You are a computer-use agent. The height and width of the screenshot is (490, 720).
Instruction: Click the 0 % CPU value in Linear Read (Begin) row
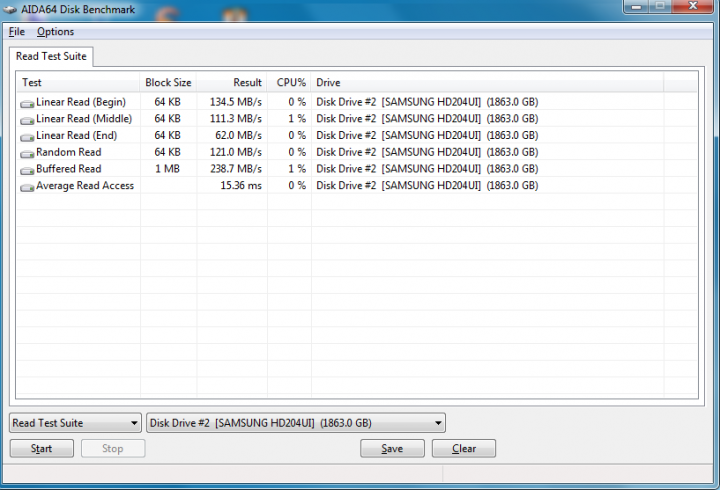point(297,102)
